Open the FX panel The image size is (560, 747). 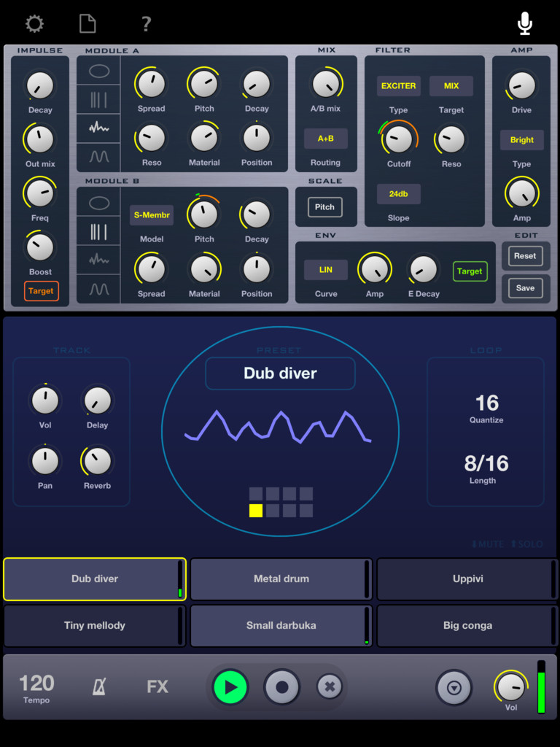point(157,686)
